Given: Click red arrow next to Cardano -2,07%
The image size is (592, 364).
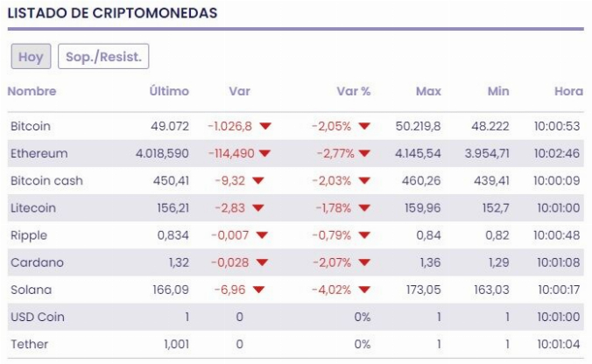Looking at the screenshot, I should click(364, 262).
